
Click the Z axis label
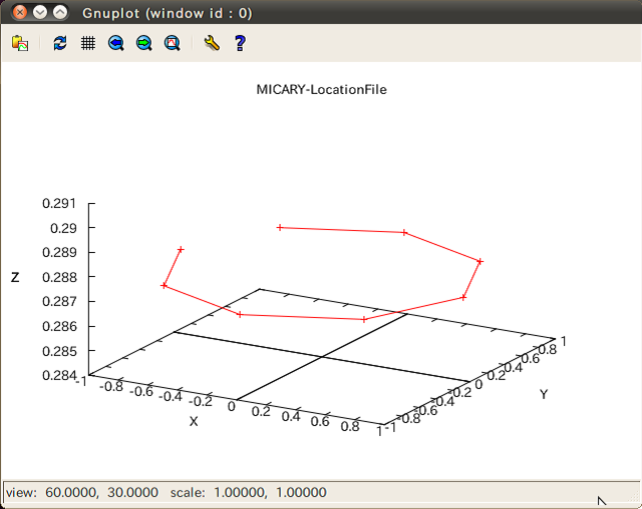point(15,277)
